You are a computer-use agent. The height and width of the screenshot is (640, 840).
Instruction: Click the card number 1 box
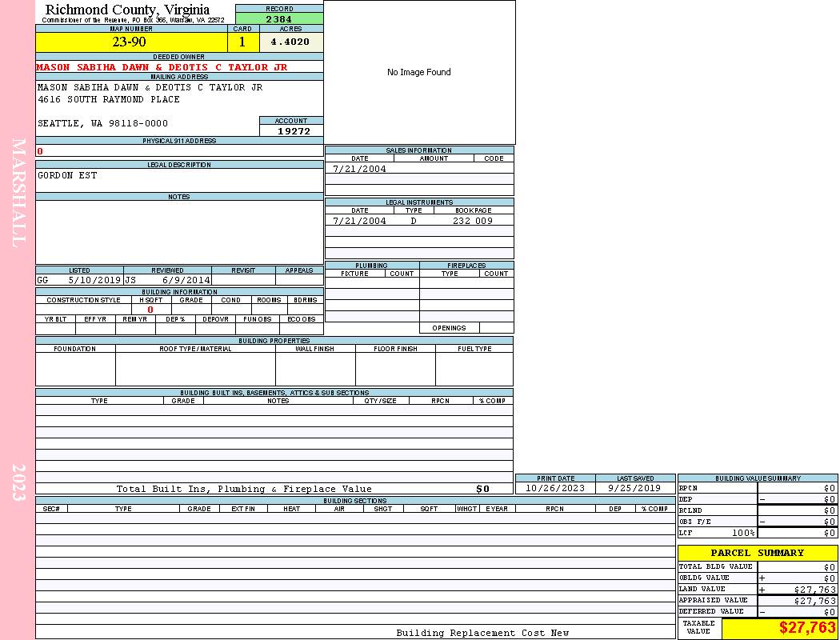[242, 42]
